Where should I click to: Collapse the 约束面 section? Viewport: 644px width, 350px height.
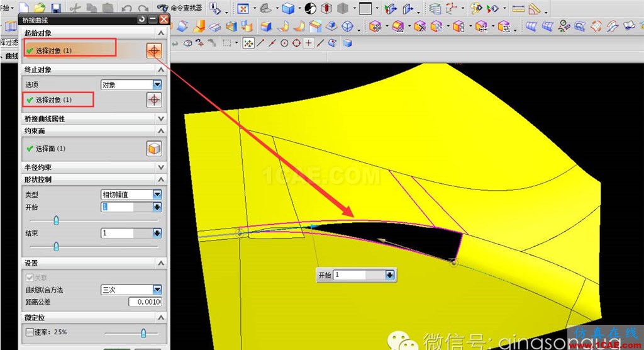pos(161,131)
